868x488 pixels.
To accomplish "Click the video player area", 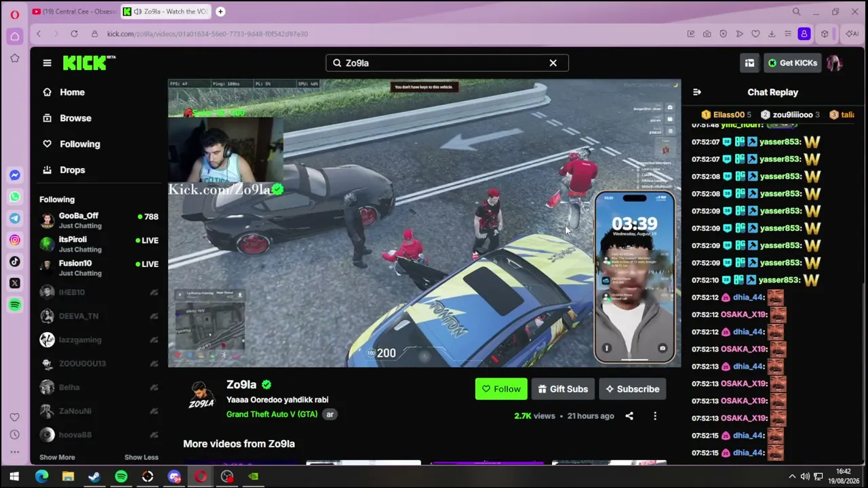I will point(425,223).
